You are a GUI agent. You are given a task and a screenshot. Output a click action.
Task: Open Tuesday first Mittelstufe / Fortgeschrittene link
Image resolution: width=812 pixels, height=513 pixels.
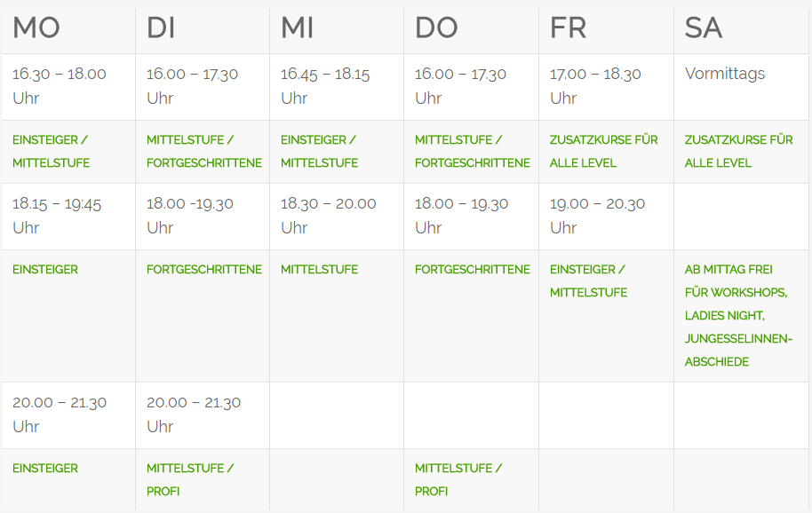click(204, 151)
